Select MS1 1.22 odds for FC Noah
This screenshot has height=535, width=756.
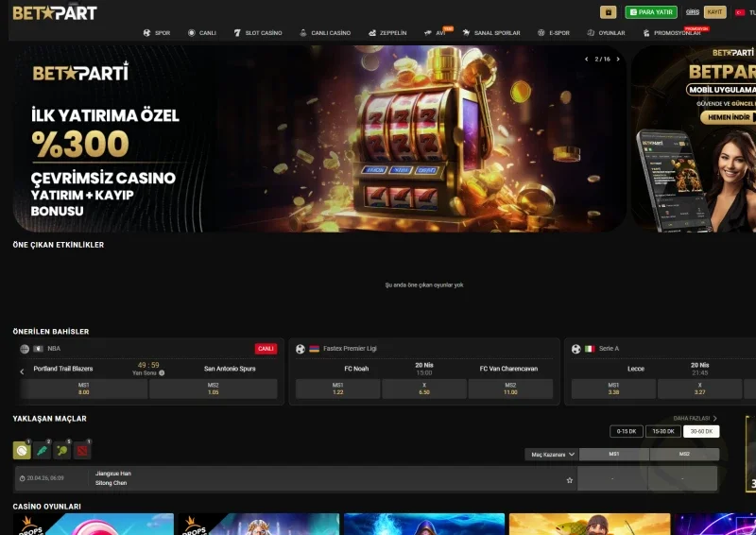pyautogui.click(x=338, y=388)
